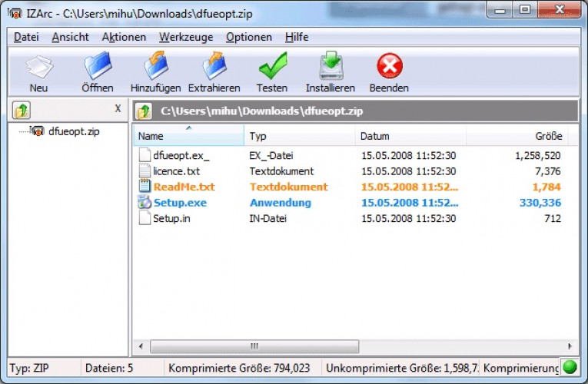Click the size value 7,376
This screenshot has width=588, height=384.
tap(547, 171)
